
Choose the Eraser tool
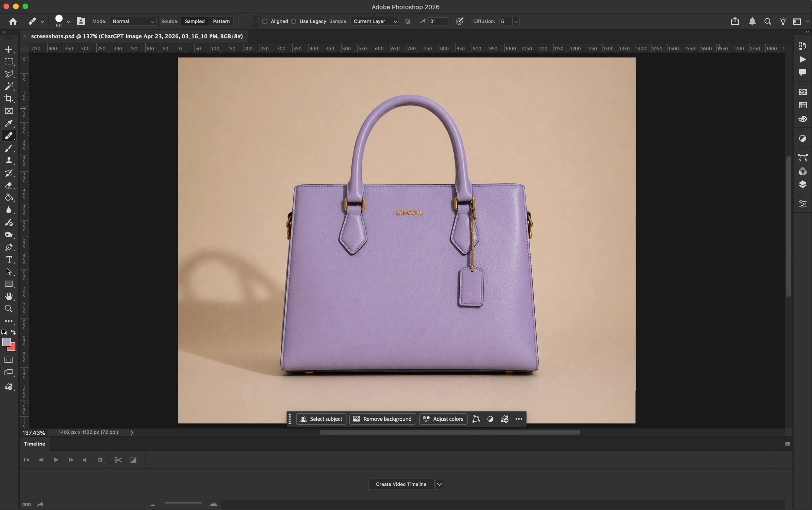point(9,185)
